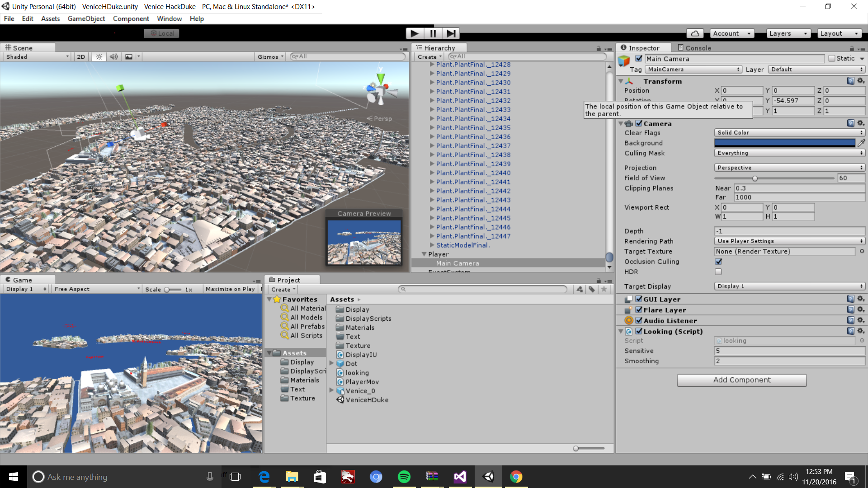868x488 pixels.
Task: Click the Background color swatch
Action: 784,143
